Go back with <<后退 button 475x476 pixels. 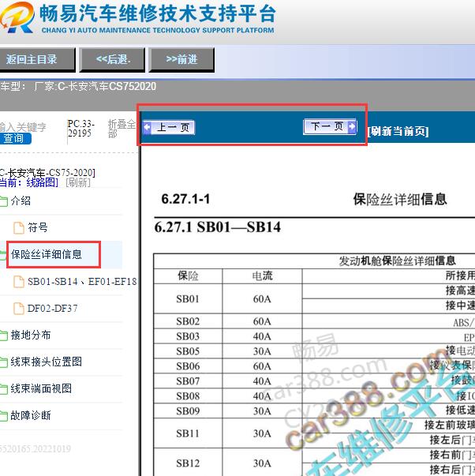112,59
